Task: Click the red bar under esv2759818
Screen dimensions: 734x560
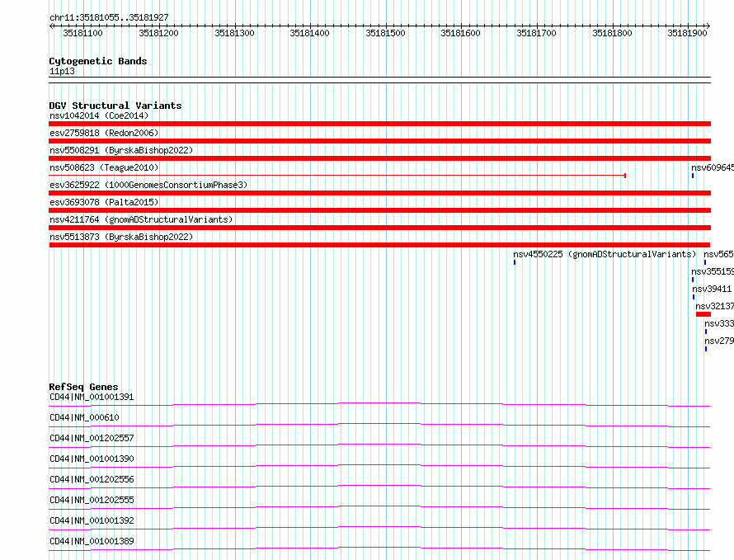Action: 379,141
